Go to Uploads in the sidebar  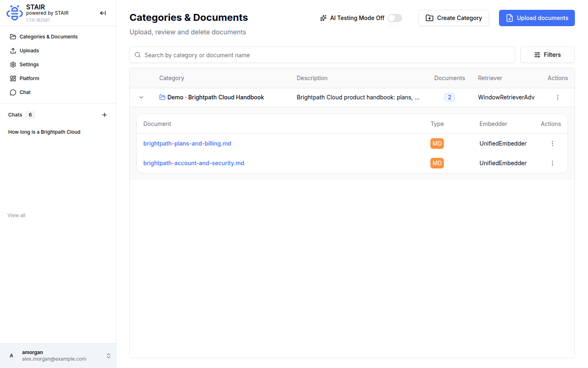[58, 51]
